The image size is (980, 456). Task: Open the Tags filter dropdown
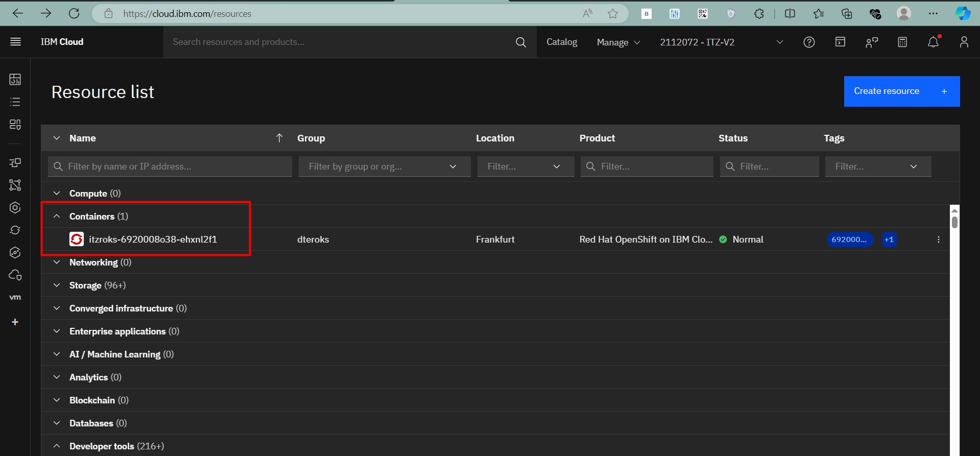[878, 166]
